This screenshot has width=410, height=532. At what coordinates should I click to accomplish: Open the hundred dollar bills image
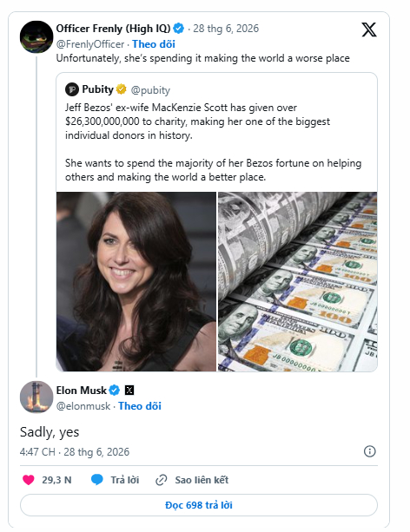(298, 281)
